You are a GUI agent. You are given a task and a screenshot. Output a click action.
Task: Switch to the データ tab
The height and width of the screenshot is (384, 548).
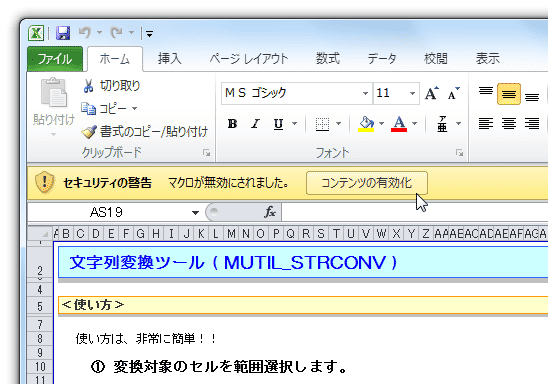pos(382,59)
